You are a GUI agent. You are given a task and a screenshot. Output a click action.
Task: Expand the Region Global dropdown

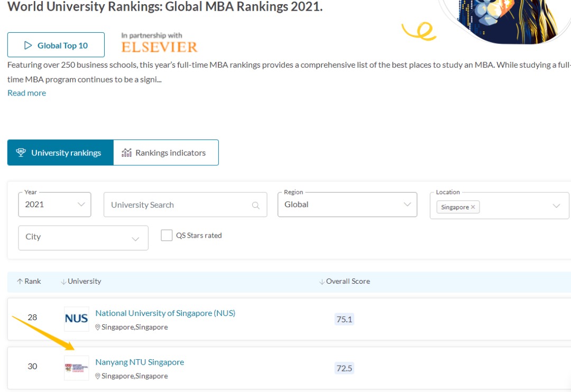[x=347, y=204]
